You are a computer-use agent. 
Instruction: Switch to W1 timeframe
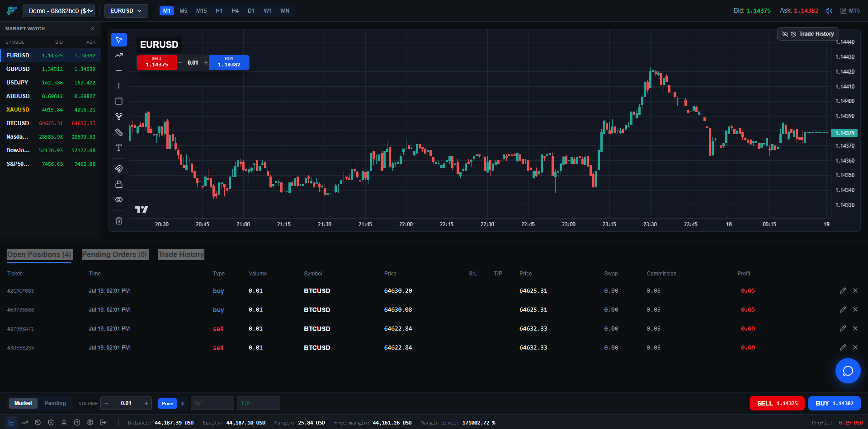[268, 11]
